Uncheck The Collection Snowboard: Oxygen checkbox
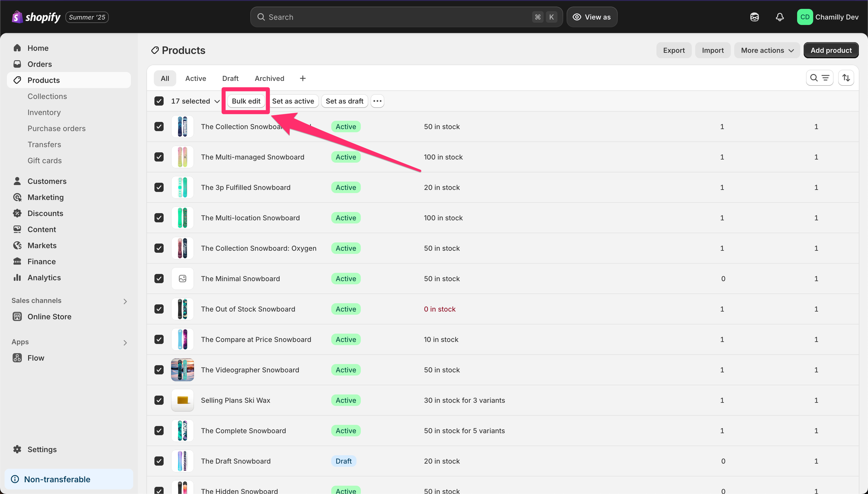The image size is (868, 494). click(159, 248)
